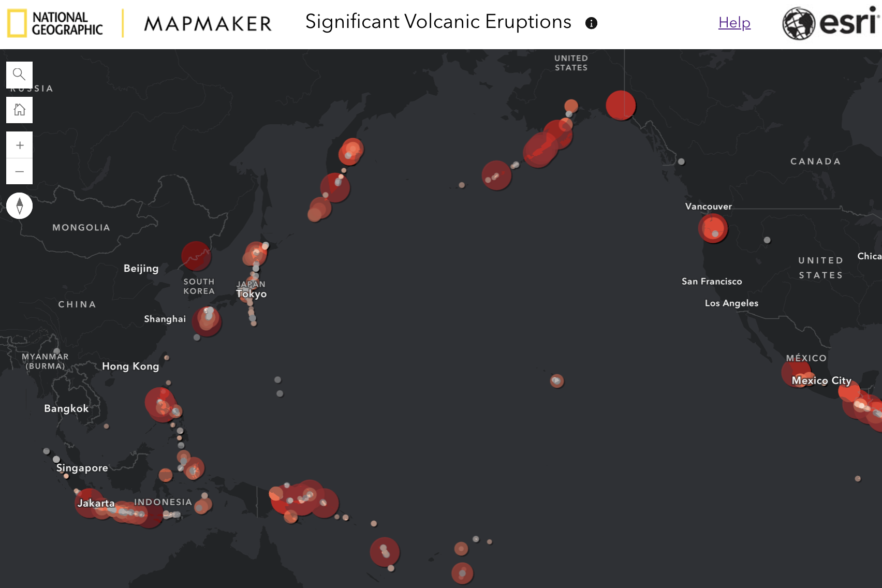Zoom out with the minus button

tap(19, 171)
